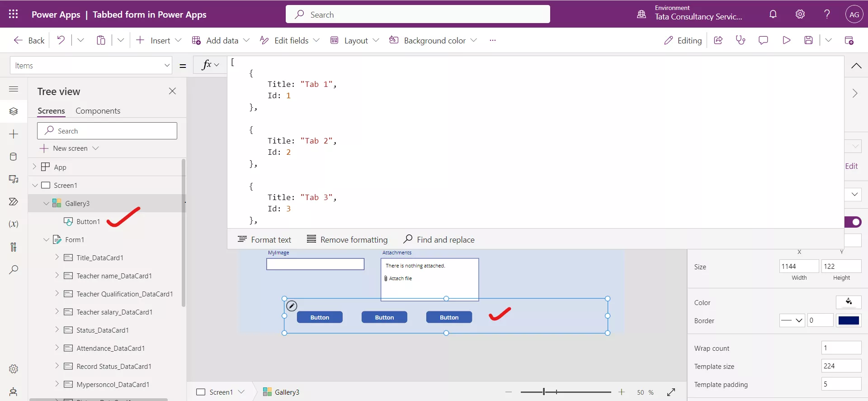Expand the properties pane arrow
Viewport: 868px width, 401px height.
pos(855,93)
